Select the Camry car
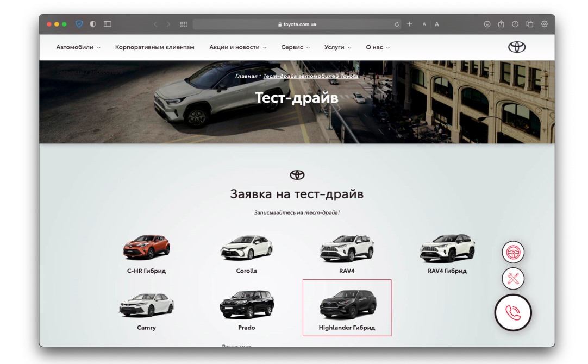Screen dimensions: 588x364 pyautogui.click(x=146, y=311)
